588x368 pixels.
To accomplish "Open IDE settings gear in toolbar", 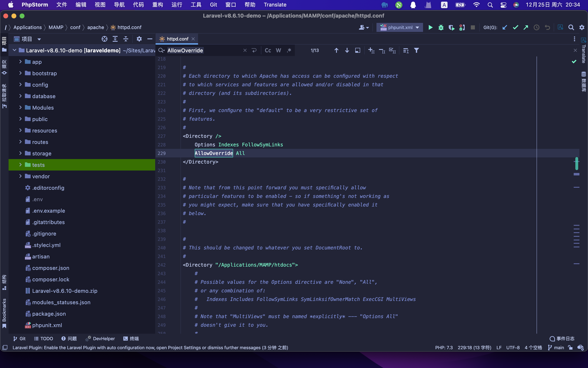I will (582, 28).
